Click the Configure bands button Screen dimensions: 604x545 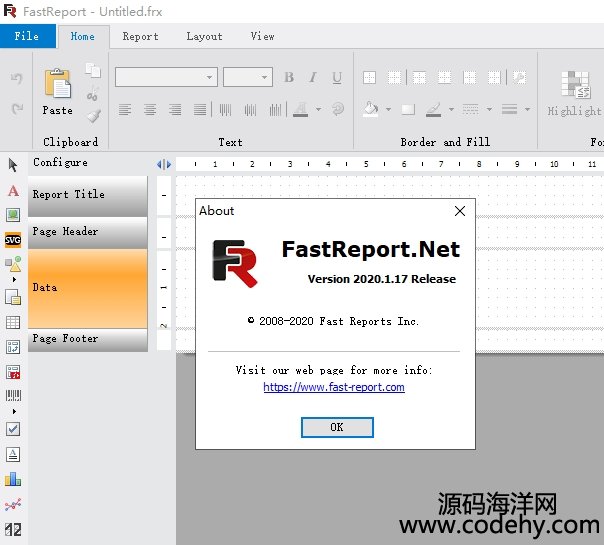[x=60, y=163]
